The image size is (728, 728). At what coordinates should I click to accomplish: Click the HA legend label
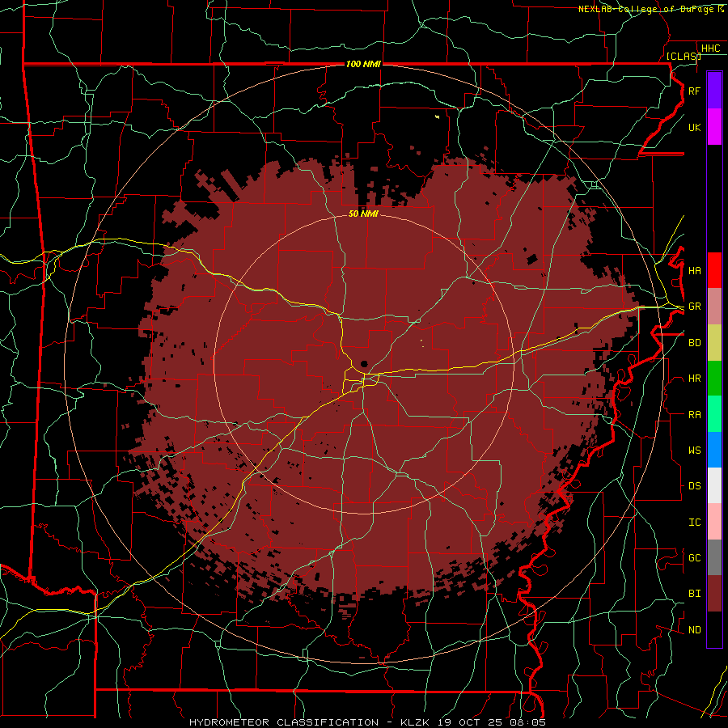694,270
